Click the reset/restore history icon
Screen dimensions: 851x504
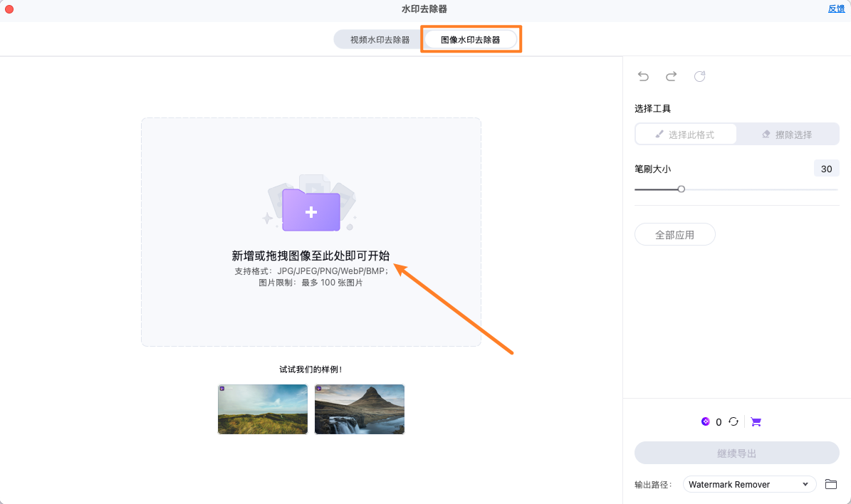(x=699, y=76)
